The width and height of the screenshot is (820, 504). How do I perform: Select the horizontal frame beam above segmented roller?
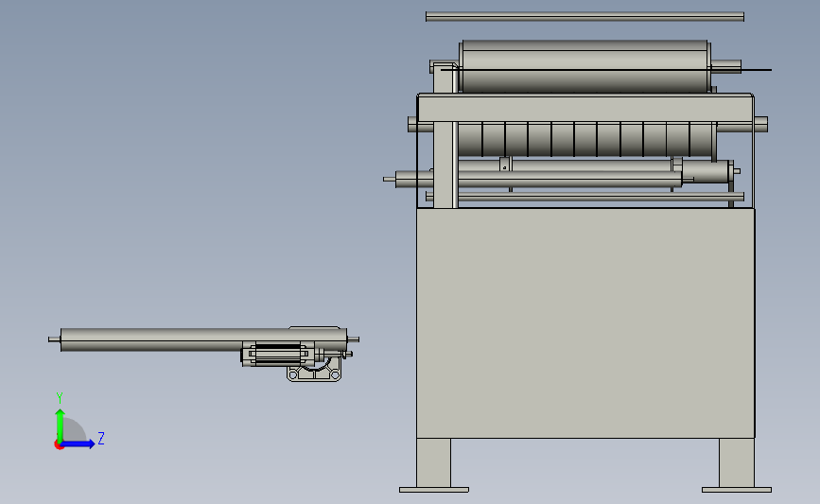coord(585,108)
